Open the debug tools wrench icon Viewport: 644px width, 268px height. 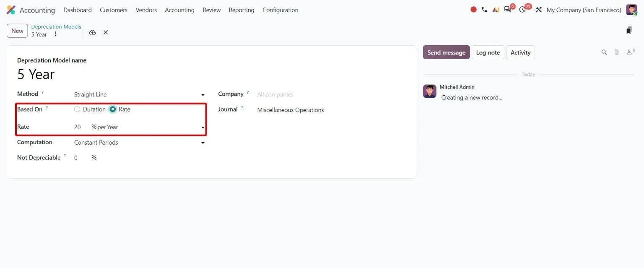[539, 10]
